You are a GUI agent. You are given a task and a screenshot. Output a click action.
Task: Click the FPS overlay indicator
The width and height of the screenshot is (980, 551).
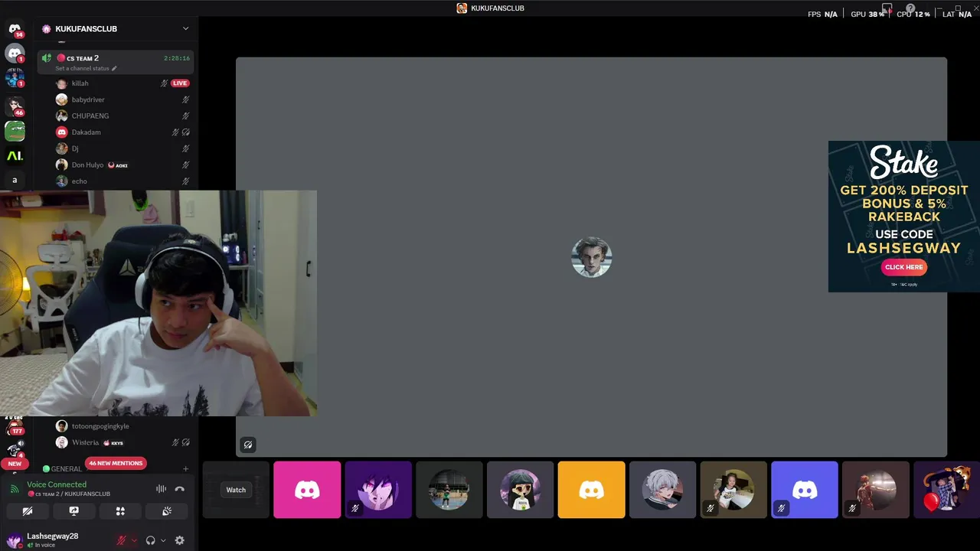[x=822, y=14]
